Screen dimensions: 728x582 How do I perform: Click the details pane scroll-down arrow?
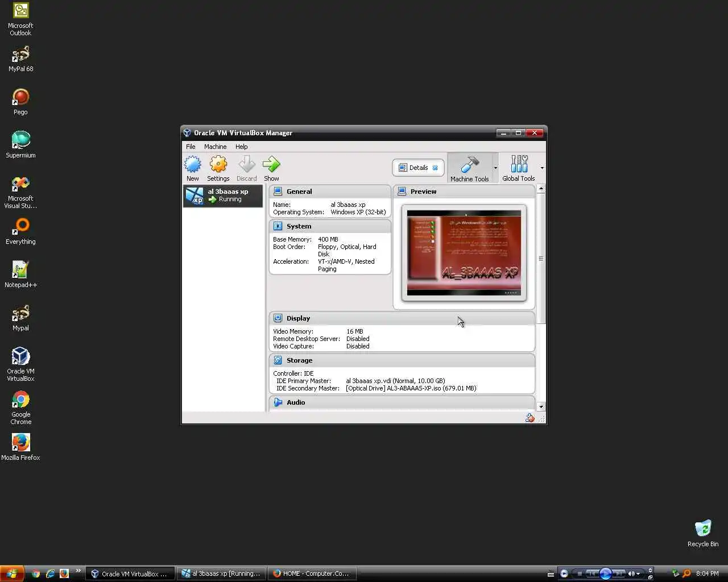pos(541,407)
